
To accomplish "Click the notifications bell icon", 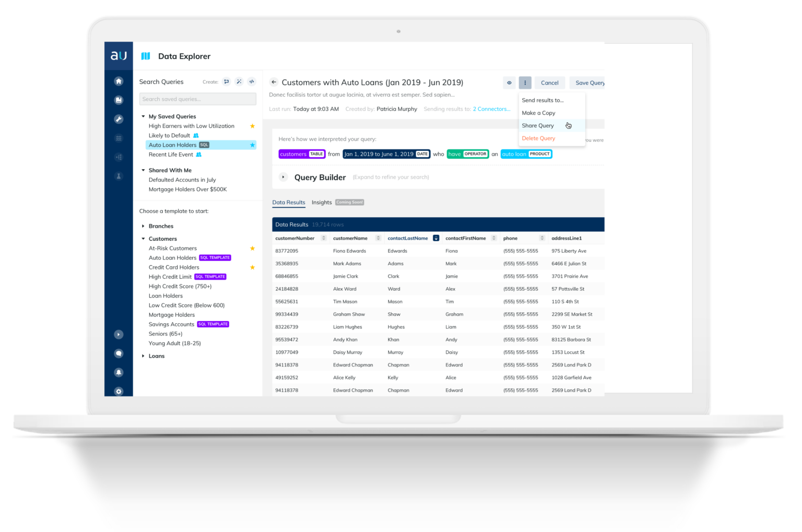I will (119, 372).
